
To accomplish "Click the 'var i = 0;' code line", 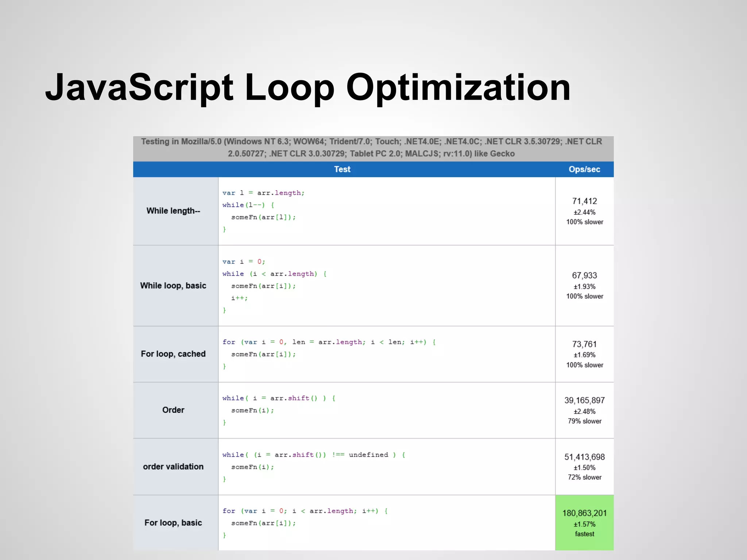I will pos(244,262).
